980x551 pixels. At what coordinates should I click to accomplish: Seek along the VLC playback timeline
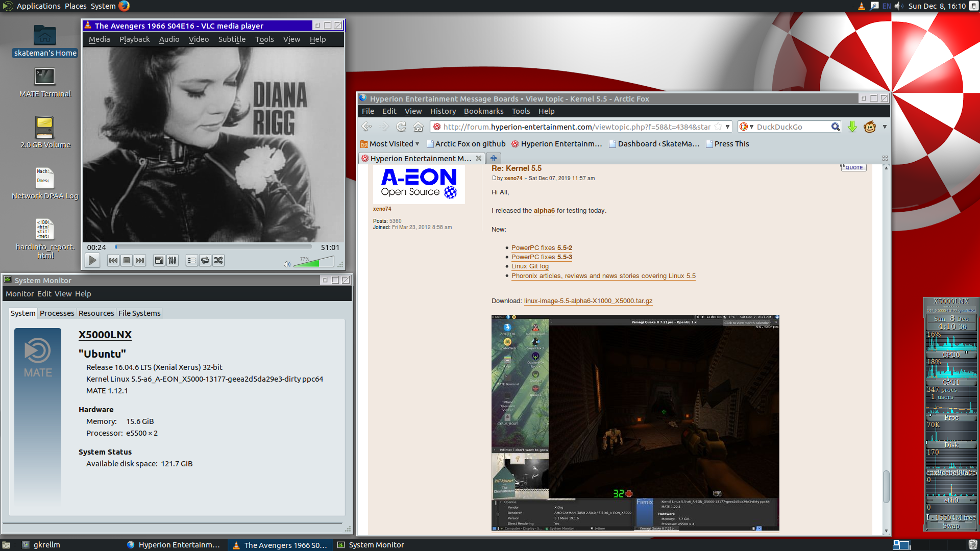(x=213, y=247)
